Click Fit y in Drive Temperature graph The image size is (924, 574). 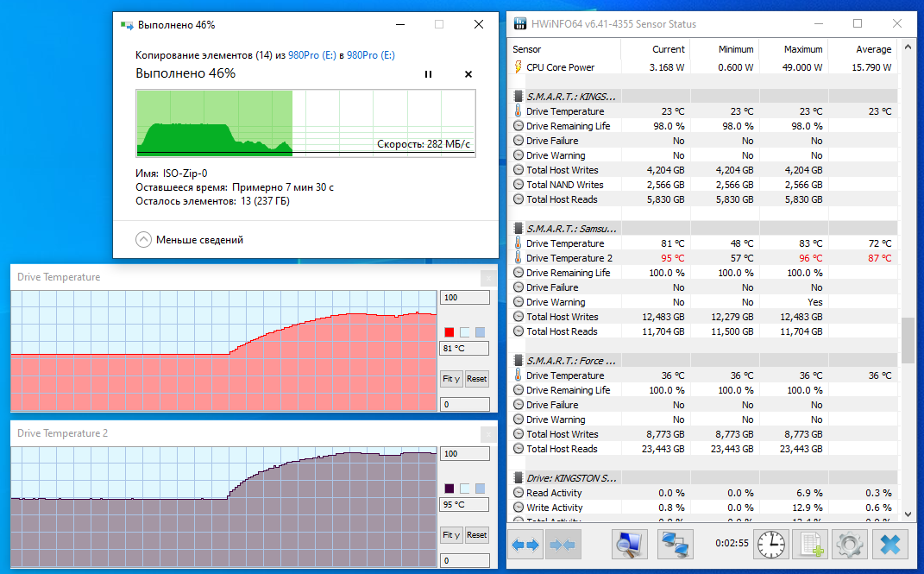point(451,379)
